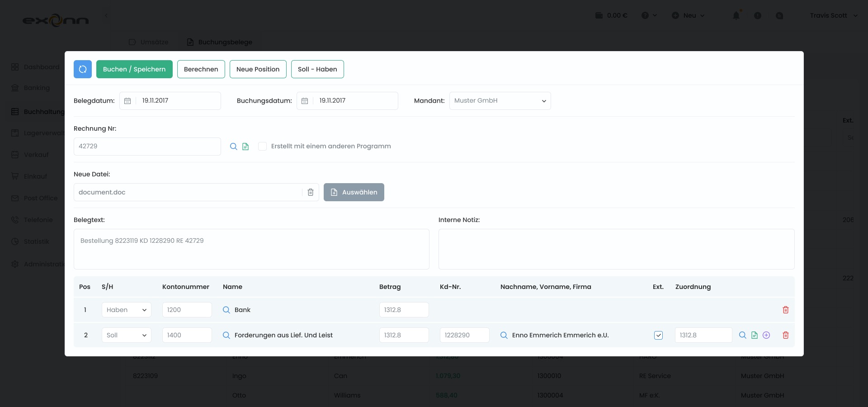Open Buchungsdatum calendar icon
The image size is (868, 407).
(305, 101)
